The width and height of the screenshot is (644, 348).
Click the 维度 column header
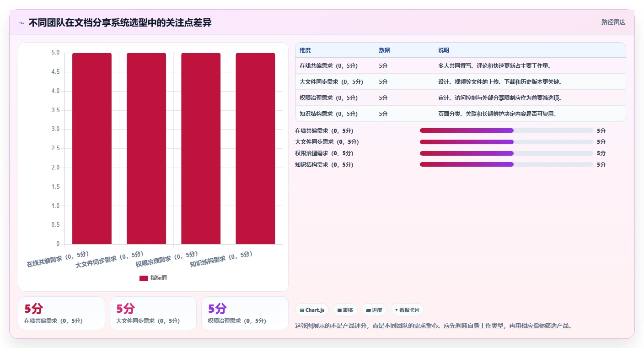(305, 50)
